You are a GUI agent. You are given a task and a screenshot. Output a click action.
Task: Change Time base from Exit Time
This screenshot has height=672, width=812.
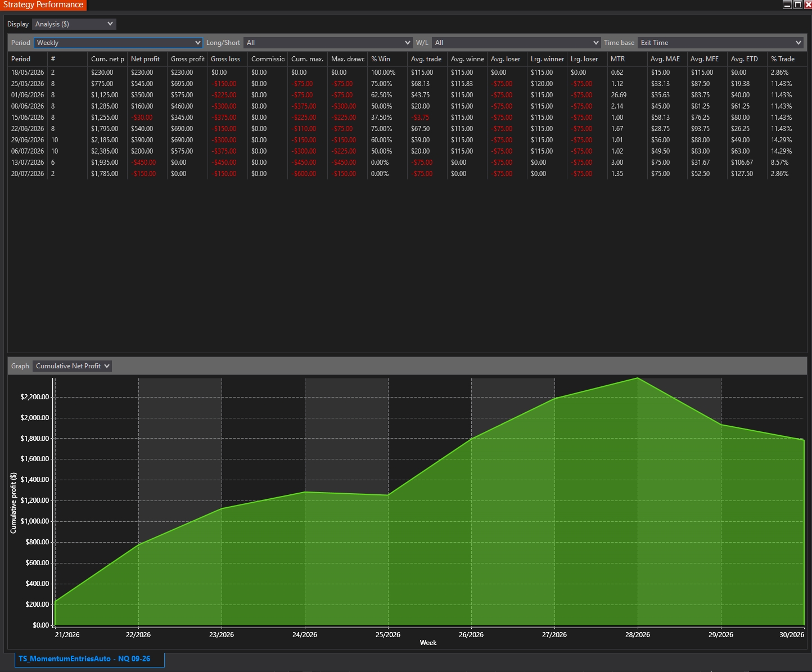pyautogui.click(x=720, y=43)
